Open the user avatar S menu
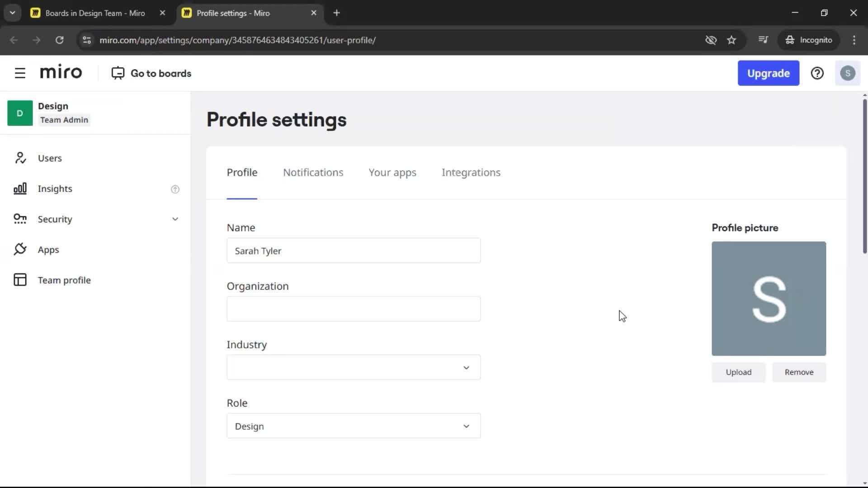Image resolution: width=868 pixels, height=488 pixels. (x=848, y=73)
